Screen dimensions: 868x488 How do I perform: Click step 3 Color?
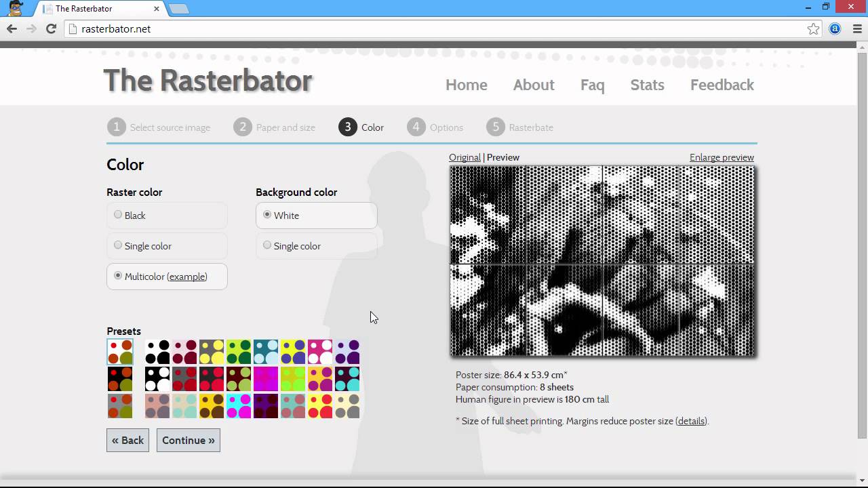pyautogui.click(x=361, y=127)
